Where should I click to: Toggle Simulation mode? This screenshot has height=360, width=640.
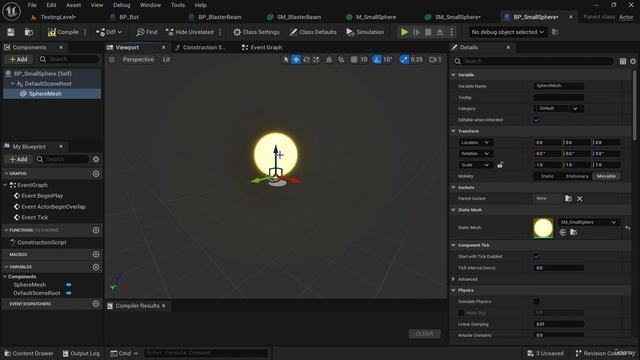[365, 32]
